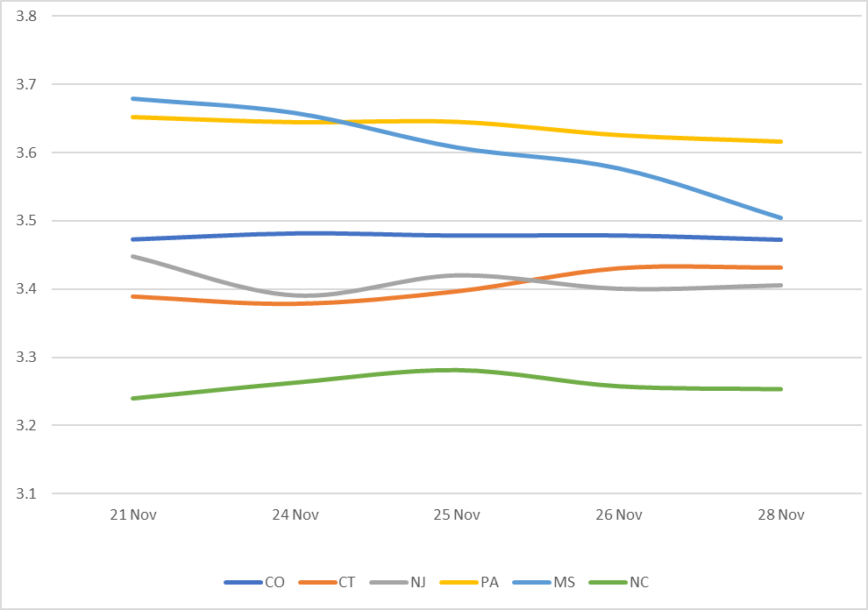868x610 pixels.
Task: Select the 24 Nov axis label
Action: (294, 514)
